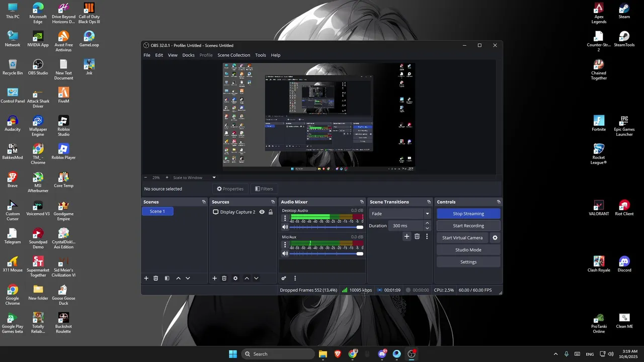The width and height of the screenshot is (644, 362).
Task: Undock the Scenes panel
Action: pos(204,202)
